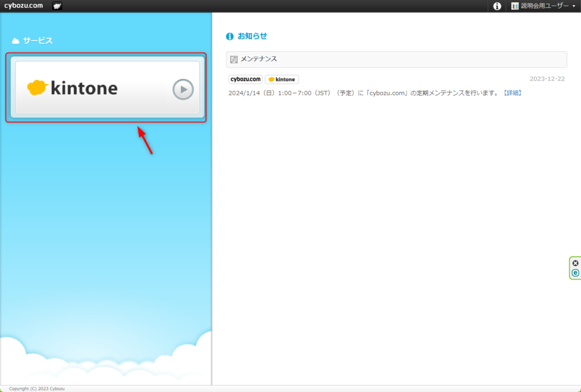Close the floating side widget
Viewport: 581px width, 392px height.
(x=575, y=263)
